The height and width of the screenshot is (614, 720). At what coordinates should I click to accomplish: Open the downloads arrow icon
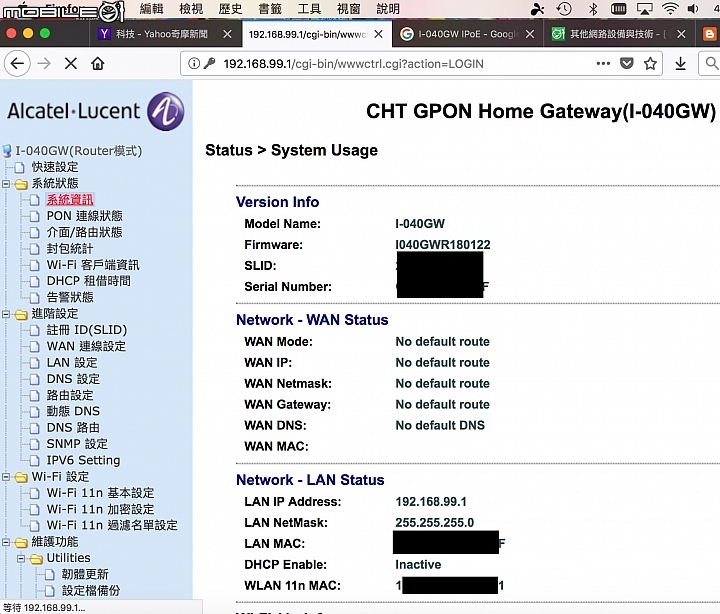[x=681, y=63]
